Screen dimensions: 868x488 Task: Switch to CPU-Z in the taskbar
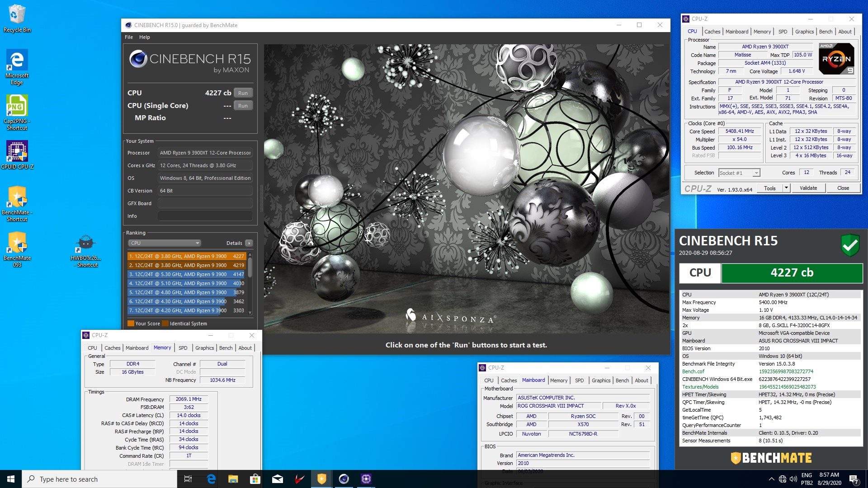[366, 479]
